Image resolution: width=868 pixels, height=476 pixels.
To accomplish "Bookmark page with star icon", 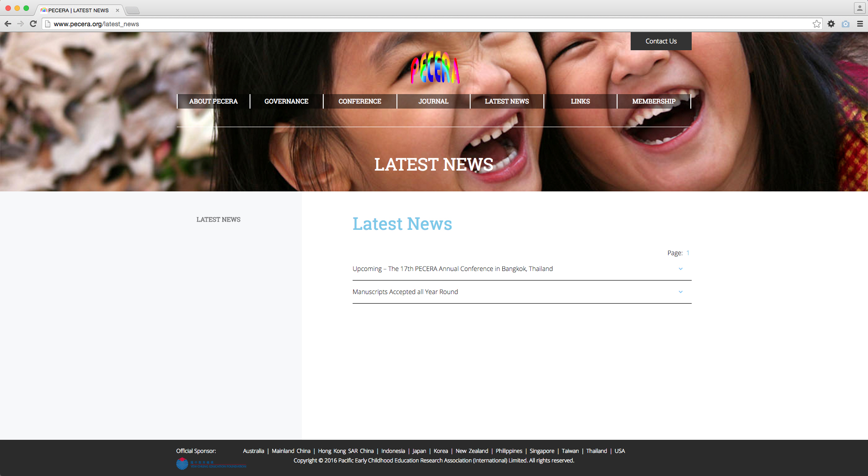I will click(816, 24).
